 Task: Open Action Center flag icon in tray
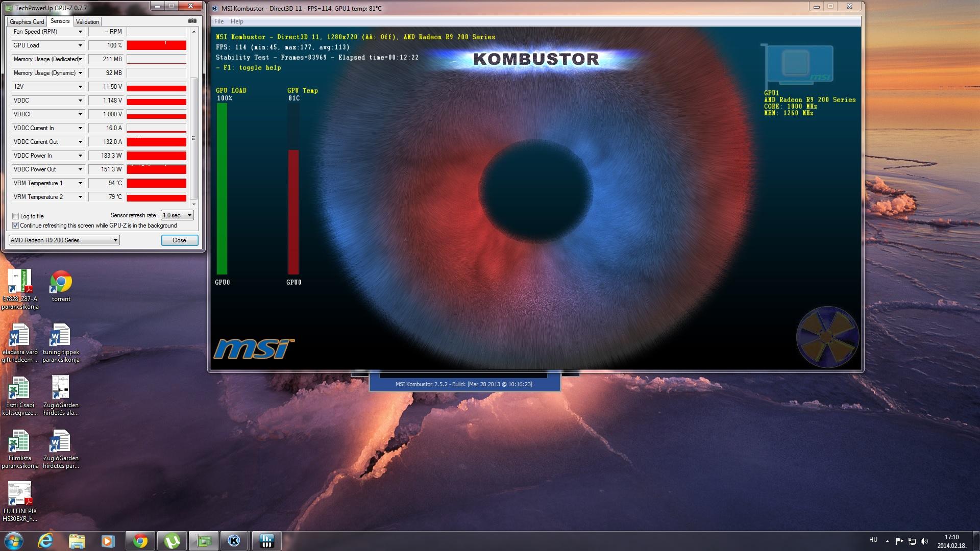point(899,541)
